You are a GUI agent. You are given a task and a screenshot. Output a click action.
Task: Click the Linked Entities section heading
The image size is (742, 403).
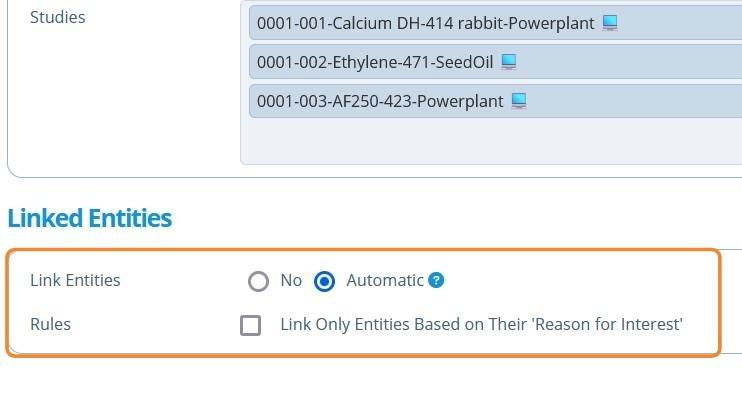pos(90,218)
